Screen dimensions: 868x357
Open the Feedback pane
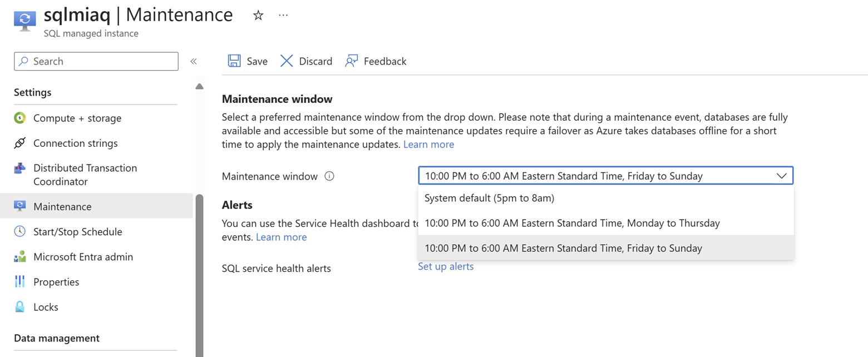(376, 61)
